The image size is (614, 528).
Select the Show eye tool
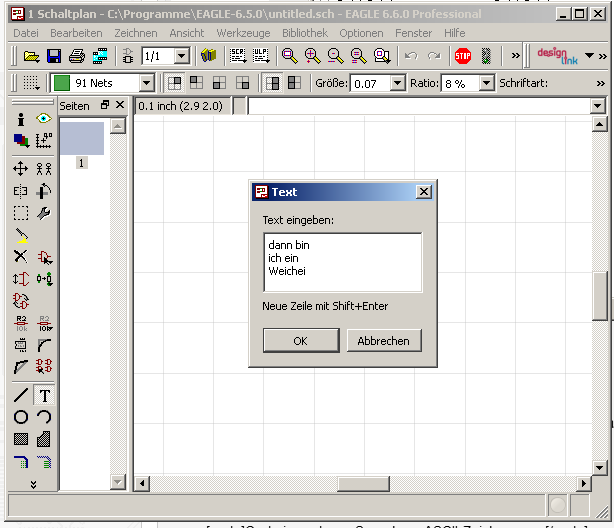(x=43, y=118)
